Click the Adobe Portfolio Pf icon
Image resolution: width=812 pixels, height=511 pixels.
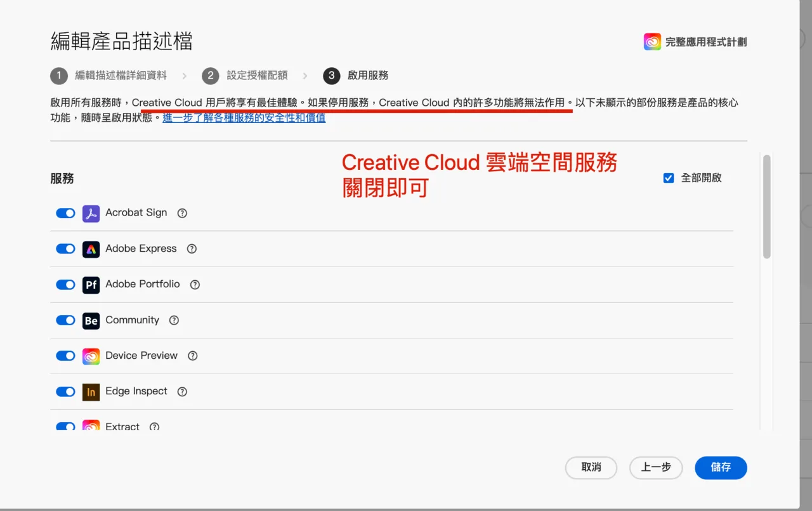91,285
